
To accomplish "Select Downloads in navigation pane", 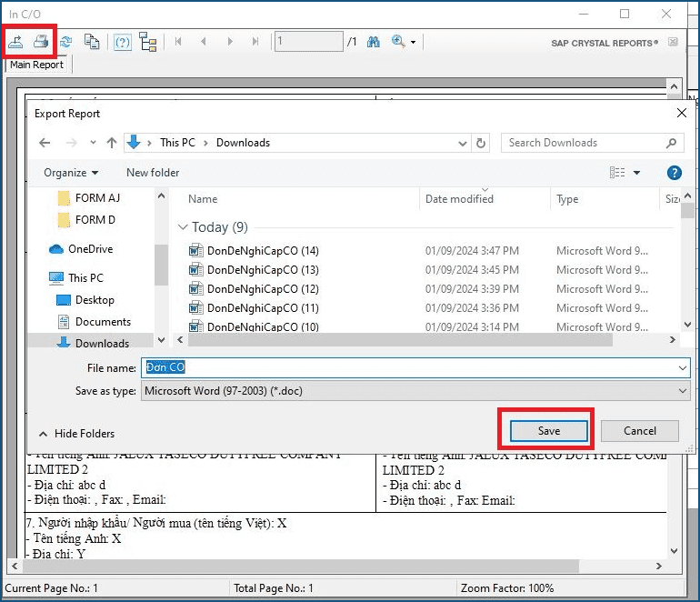I will point(94,344).
